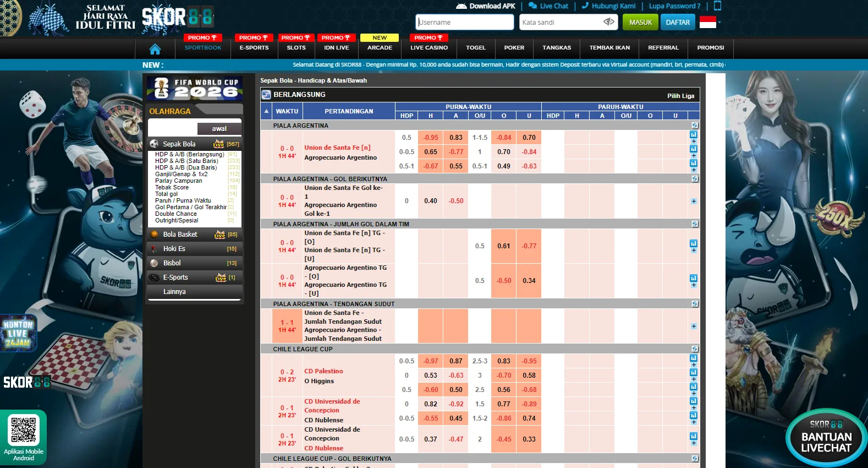Open the TOGEL menu

point(476,48)
